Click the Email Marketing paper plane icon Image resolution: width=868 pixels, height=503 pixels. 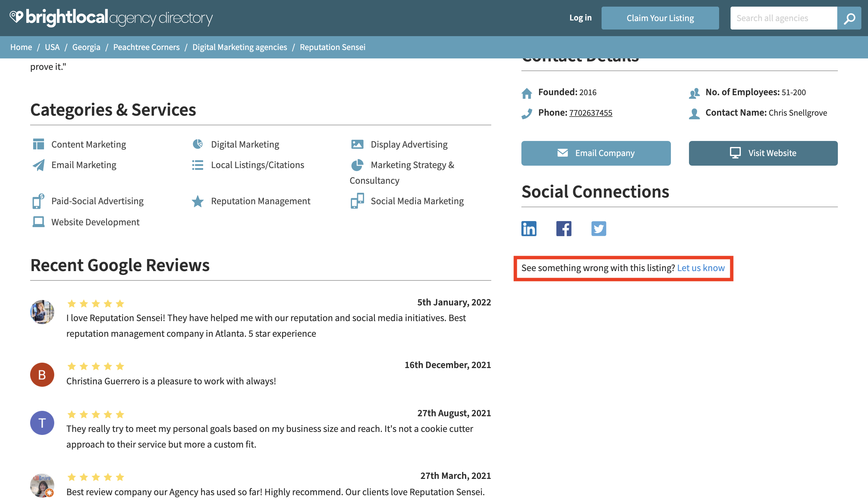coord(38,165)
